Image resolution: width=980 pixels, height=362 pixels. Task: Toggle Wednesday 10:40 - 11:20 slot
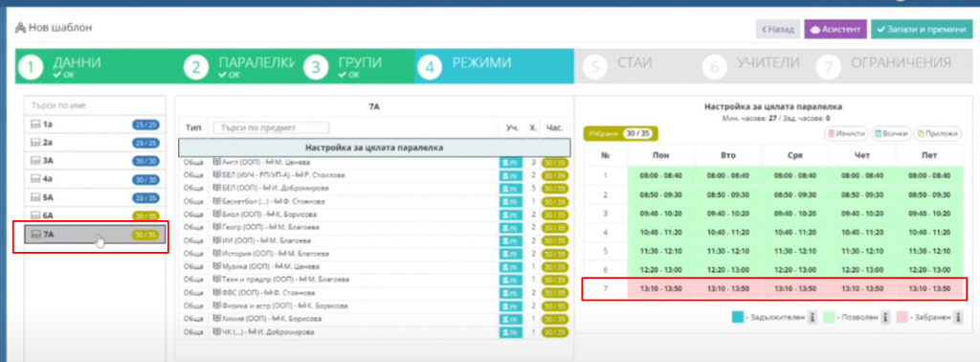(794, 232)
